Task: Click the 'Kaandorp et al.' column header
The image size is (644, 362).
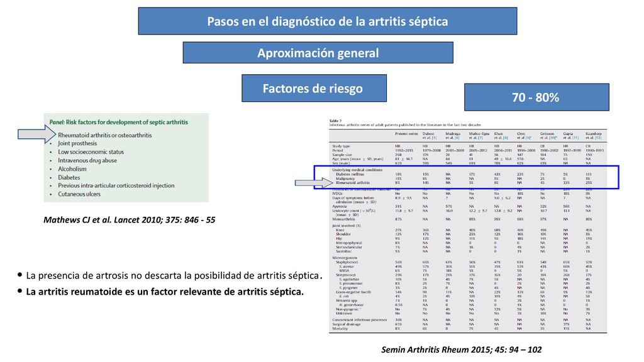Action: (x=594, y=136)
